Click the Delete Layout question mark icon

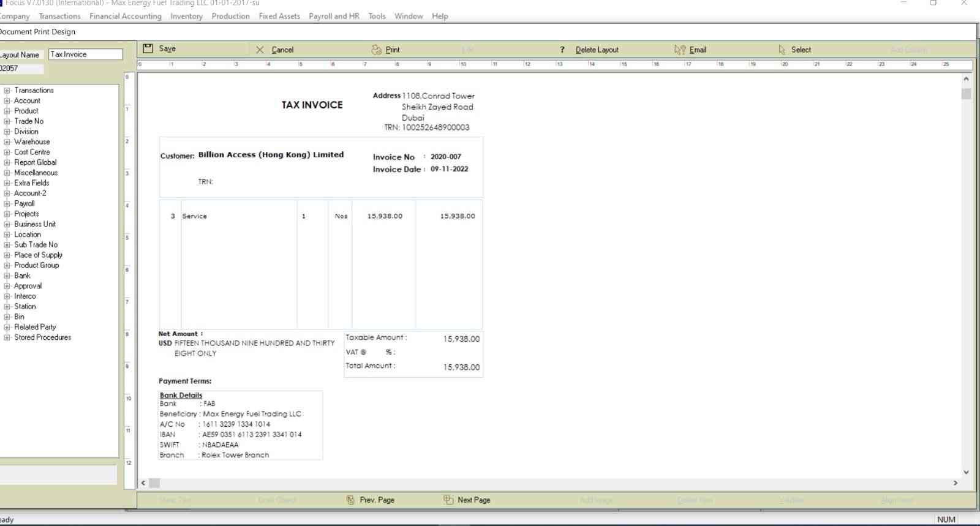click(x=562, y=50)
